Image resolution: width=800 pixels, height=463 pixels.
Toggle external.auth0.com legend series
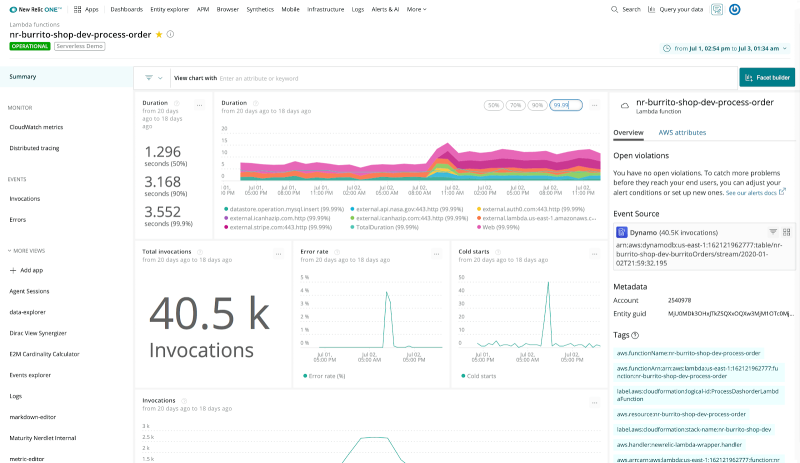pos(531,209)
